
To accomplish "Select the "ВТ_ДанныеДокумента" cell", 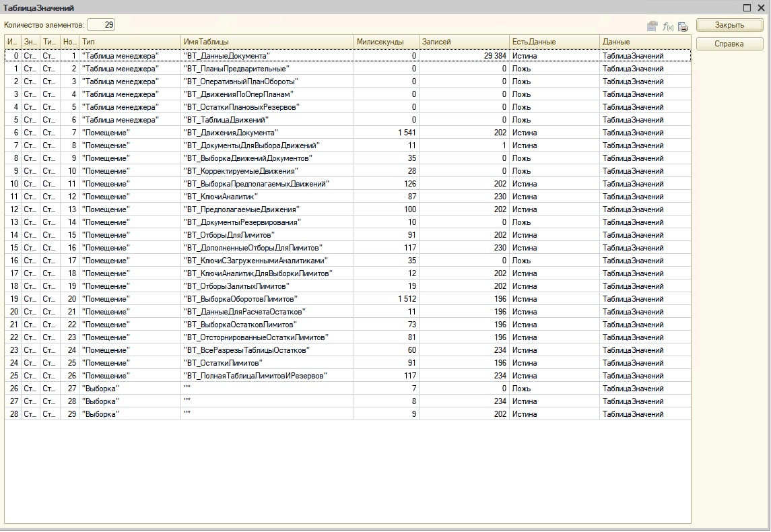I will click(x=267, y=56).
